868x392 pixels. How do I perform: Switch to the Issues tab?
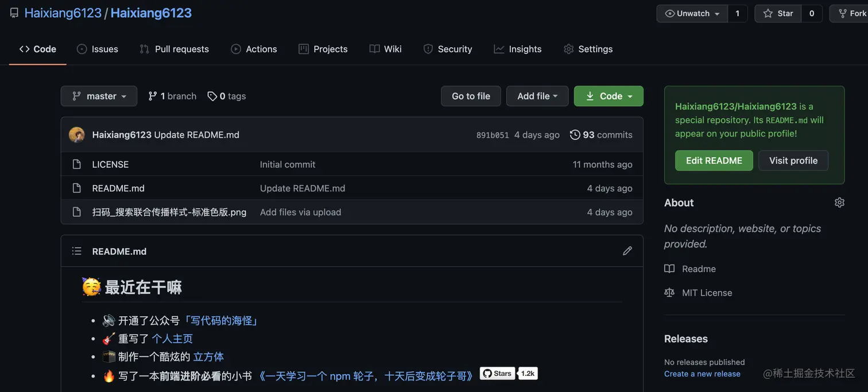98,49
